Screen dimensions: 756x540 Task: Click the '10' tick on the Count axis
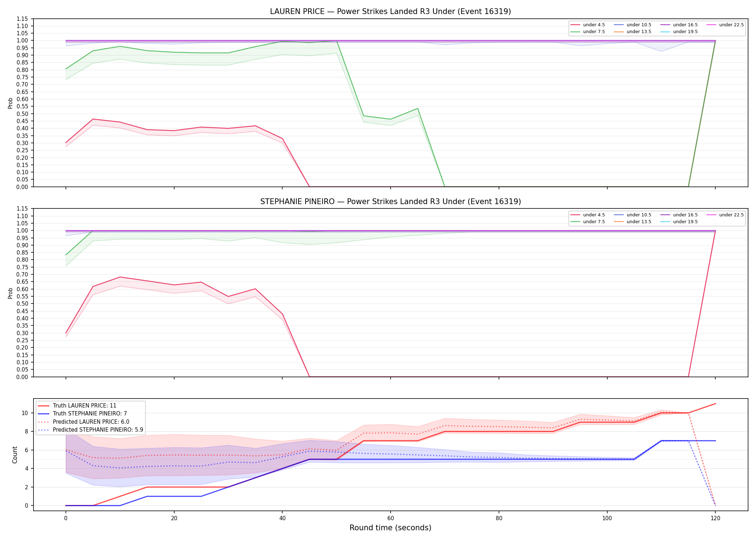tap(25, 413)
